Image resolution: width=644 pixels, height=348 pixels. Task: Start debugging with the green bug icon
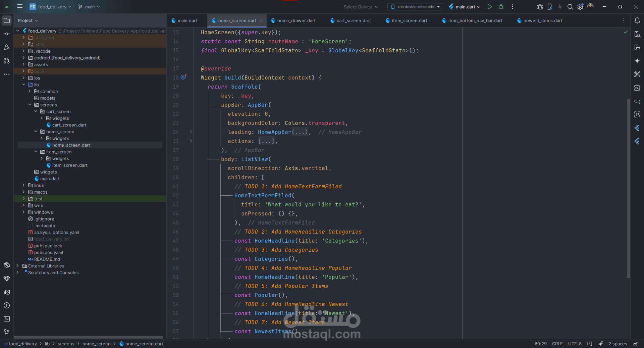(501, 7)
